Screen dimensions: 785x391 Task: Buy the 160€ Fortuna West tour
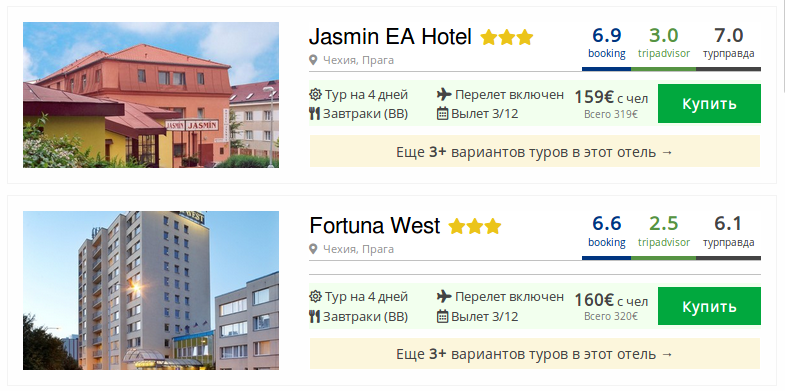tap(709, 306)
